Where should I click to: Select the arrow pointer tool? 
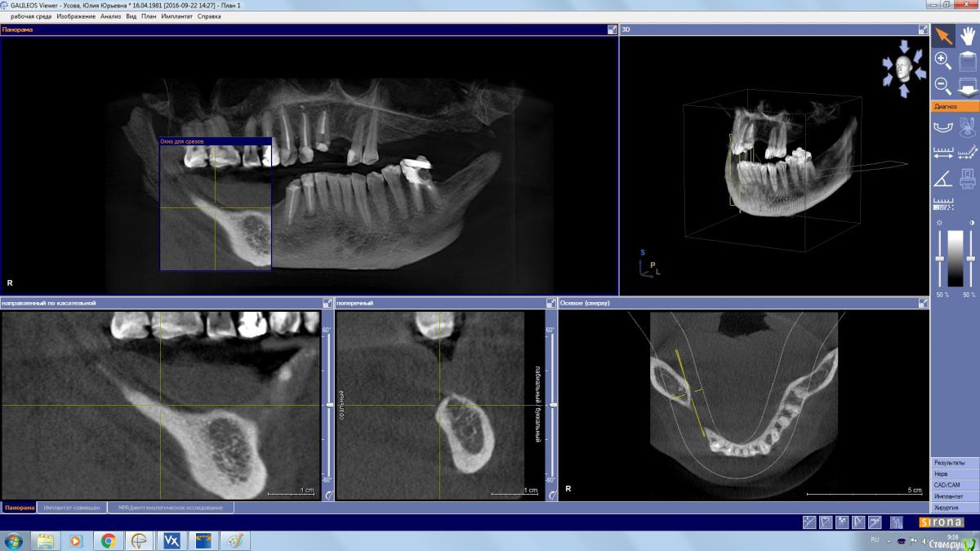click(943, 36)
